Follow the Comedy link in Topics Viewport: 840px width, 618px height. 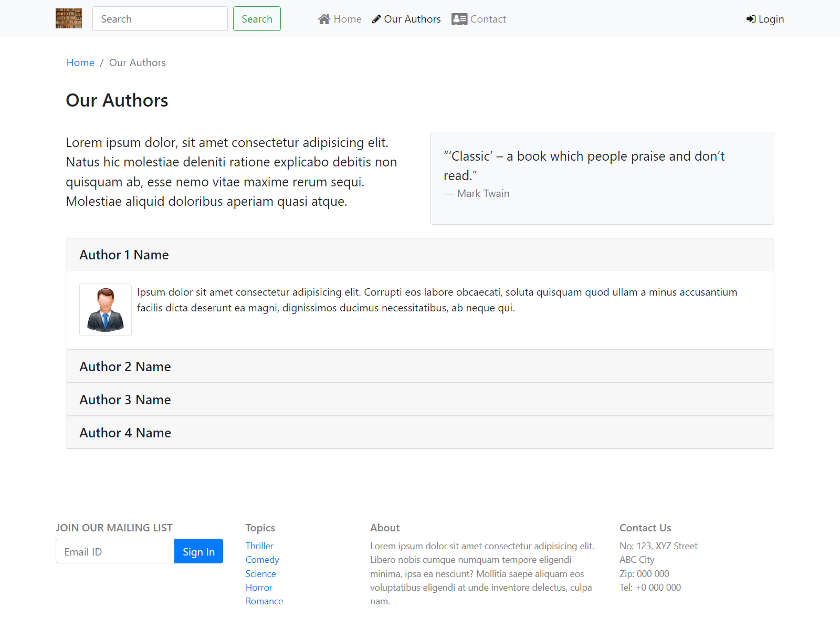pos(262,559)
